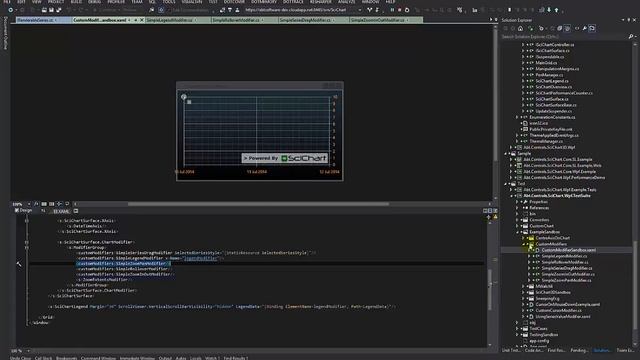
Task: Click the Solution Explorer vertical scrollbar thumb
Action: 635,286
